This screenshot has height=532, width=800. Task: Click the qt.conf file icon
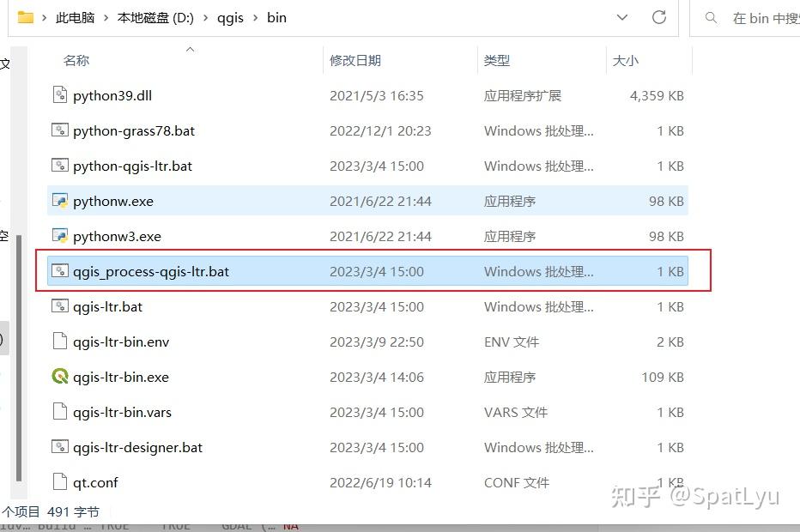[60, 482]
